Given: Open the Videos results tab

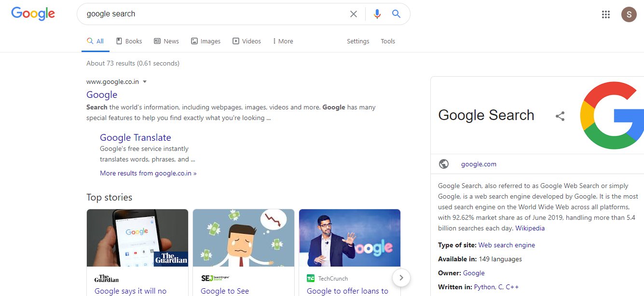Looking at the screenshot, I should point(247,41).
